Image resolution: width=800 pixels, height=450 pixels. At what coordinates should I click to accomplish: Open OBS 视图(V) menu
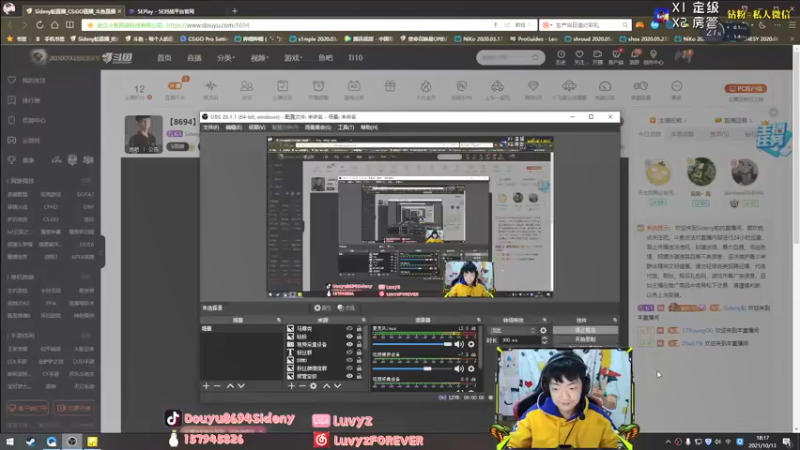(257, 128)
